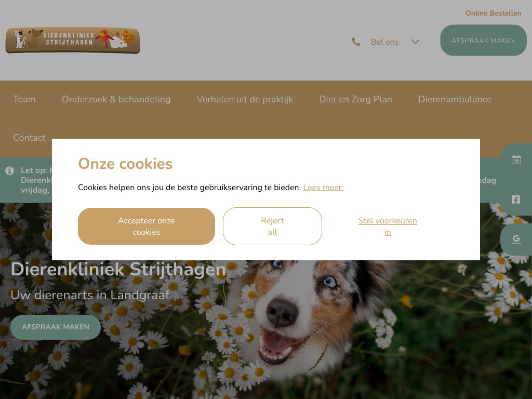The width and height of the screenshot is (532, 399).
Task: Open Dier en Zorg Plan page
Action: pos(355,99)
